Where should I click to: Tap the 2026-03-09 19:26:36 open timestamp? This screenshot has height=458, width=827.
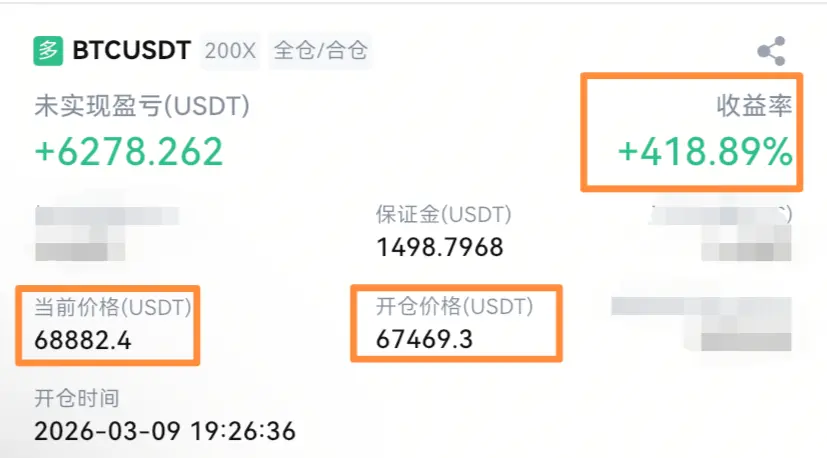tap(165, 431)
